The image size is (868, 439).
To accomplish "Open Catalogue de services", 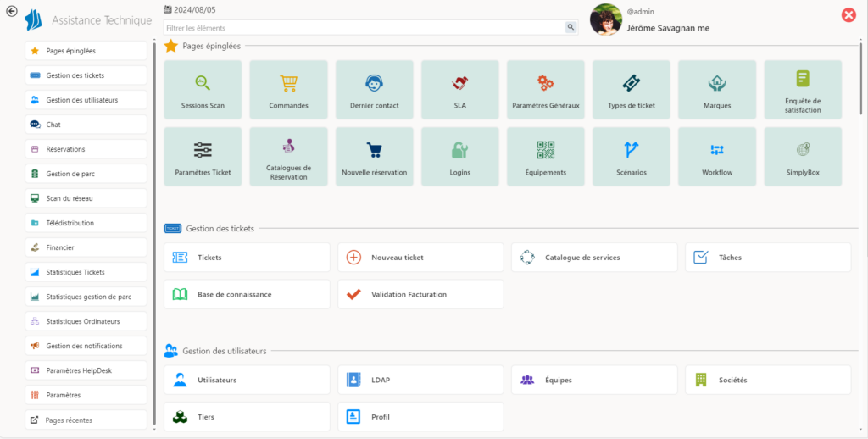I will 594,258.
